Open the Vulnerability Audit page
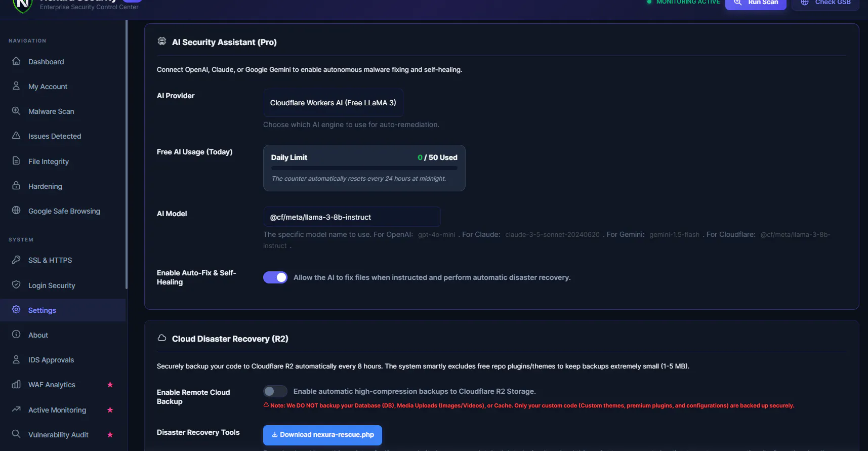The image size is (868, 451). (63, 435)
